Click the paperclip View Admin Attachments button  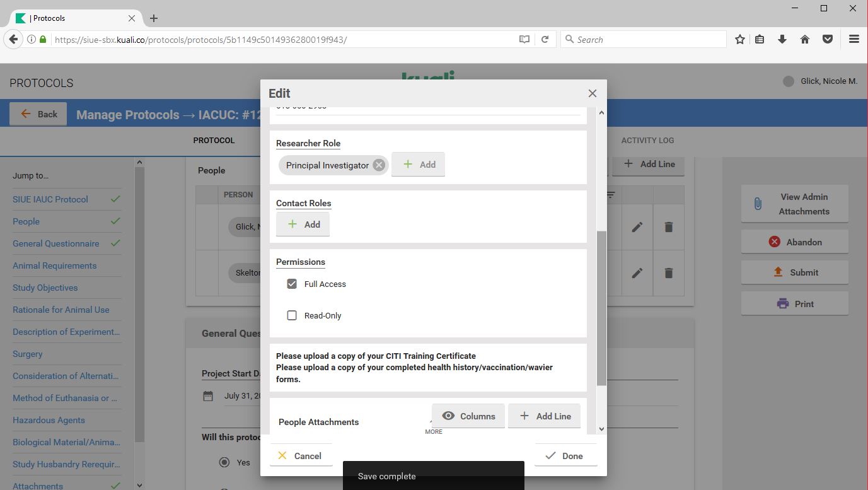794,204
